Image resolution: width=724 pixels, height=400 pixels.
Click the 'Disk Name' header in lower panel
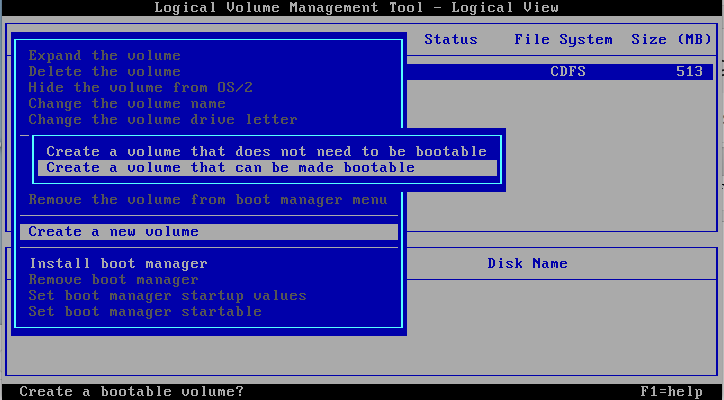527,264
